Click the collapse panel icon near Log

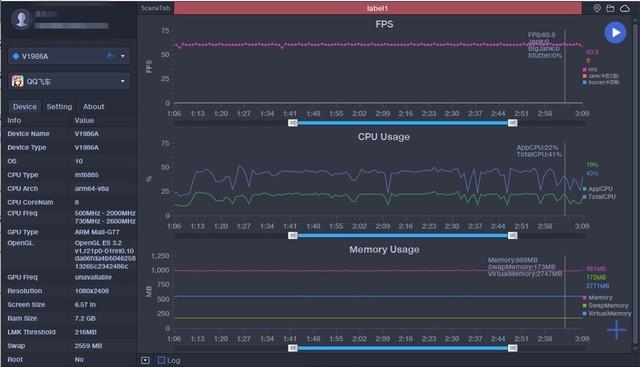[146, 360]
